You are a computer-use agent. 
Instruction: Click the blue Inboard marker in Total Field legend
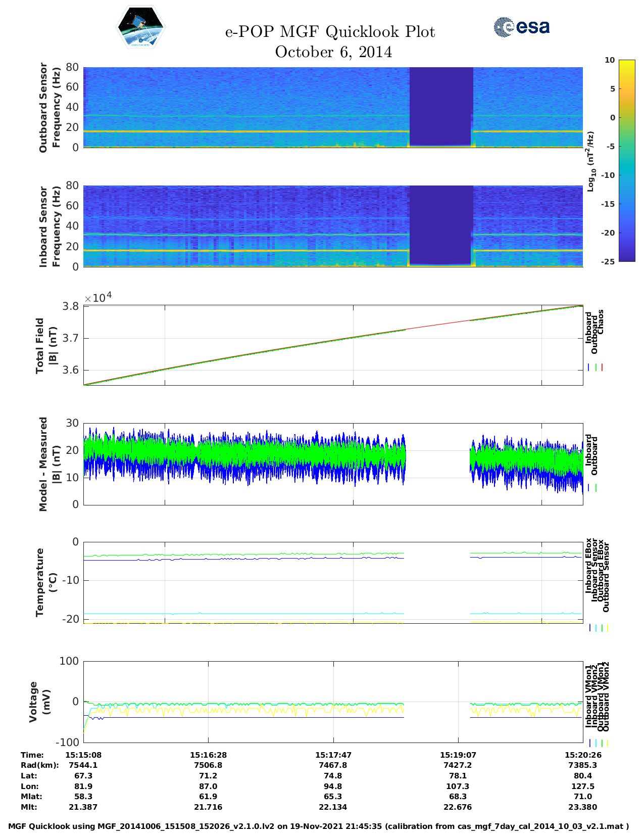tap(589, 367)
